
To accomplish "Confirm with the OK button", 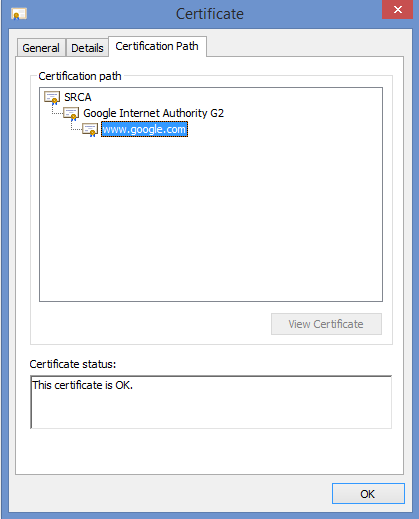I will coord(368,494).
